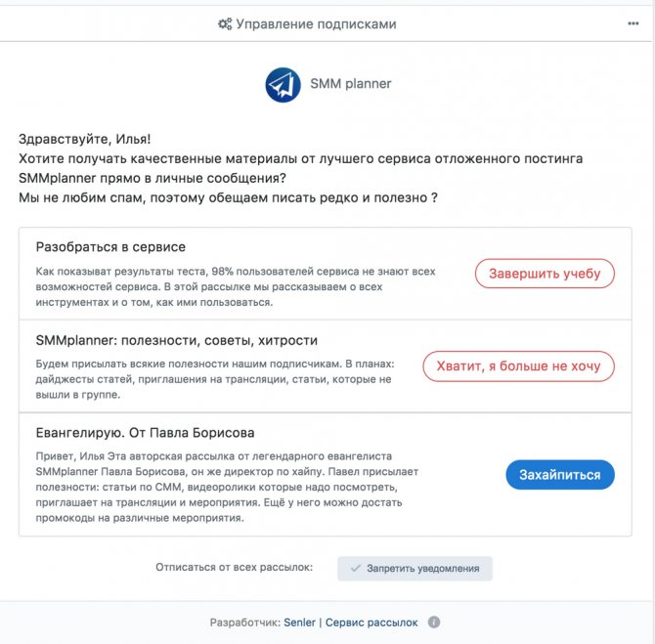Click the gears icon beside Управление подписками
The image size is (655, 644).
coord(225,23)
